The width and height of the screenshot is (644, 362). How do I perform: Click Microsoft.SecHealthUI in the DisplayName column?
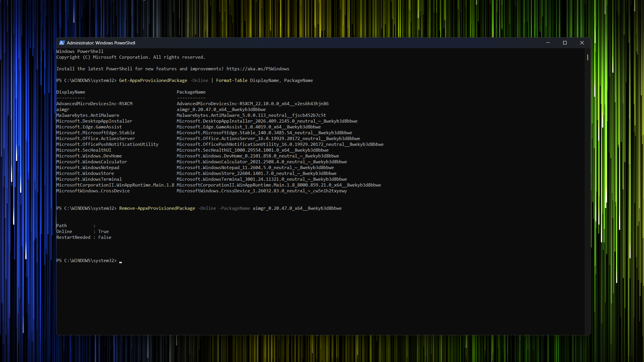[84, 150]
